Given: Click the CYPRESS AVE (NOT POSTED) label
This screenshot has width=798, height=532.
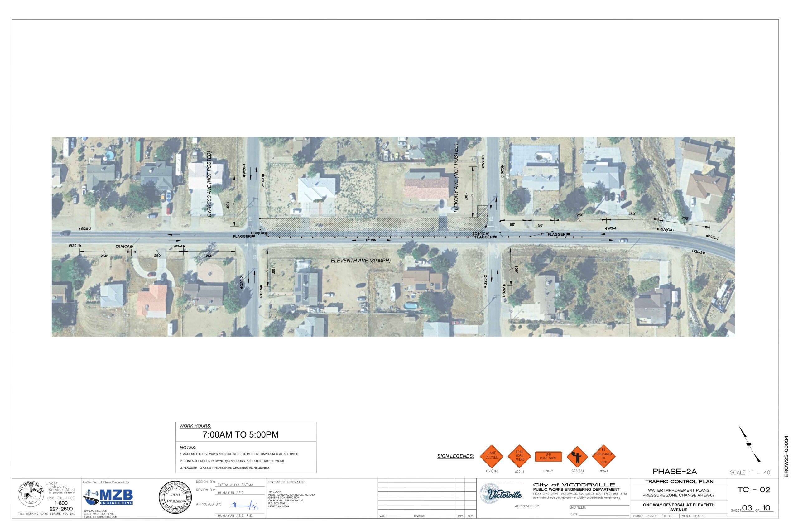Looking at the screenshot, I should coord(209,184).
